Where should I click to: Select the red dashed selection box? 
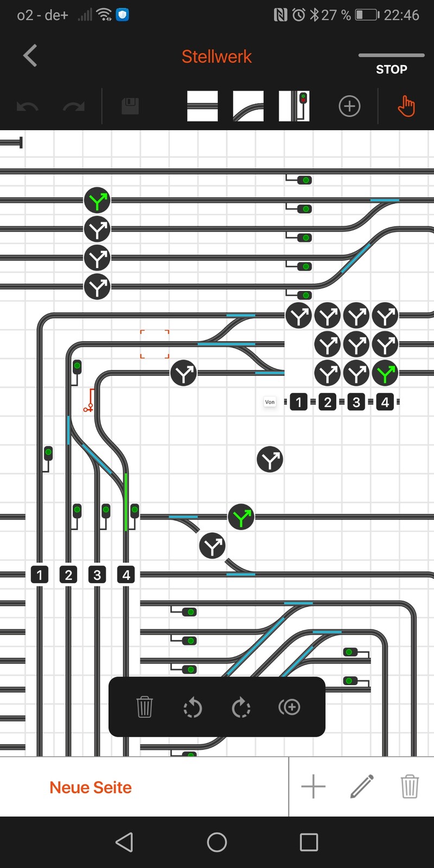point(155,344)
